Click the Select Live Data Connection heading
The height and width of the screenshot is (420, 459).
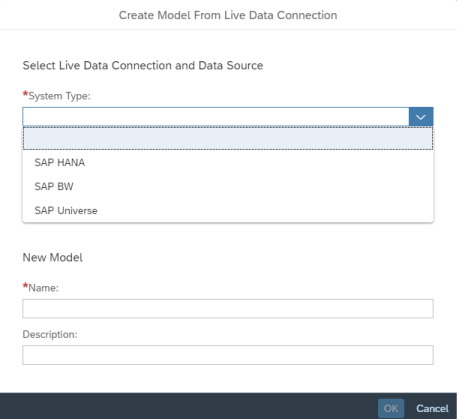click(x=143, y=65)
